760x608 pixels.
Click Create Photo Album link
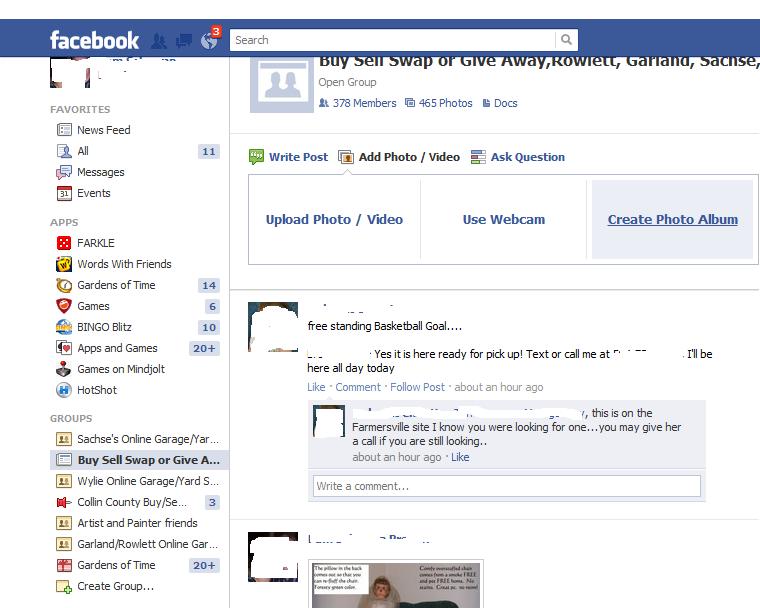coord(673,219)
